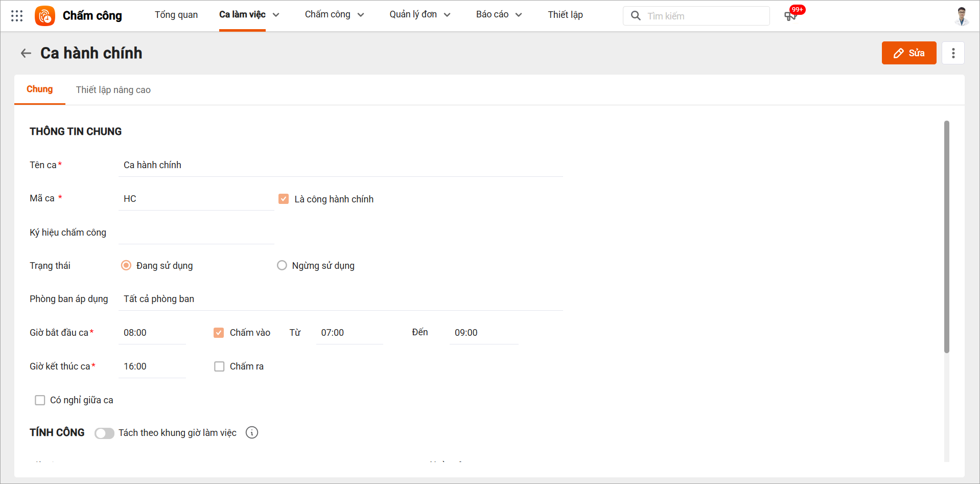Viewport: 980px width, 484px height.
Task: Toggle the Là công hành chính checkbox
Action: pos(284,199)
